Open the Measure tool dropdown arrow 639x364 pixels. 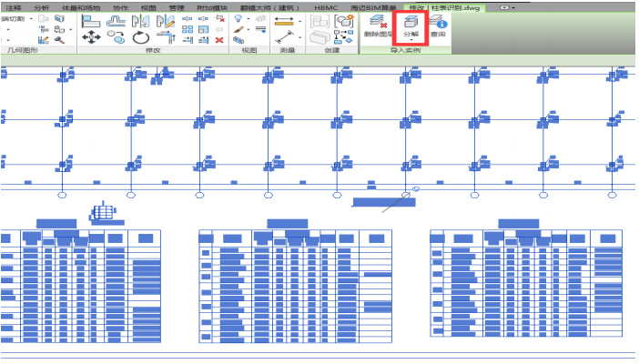pyautogui.click(x=300, y=21)
